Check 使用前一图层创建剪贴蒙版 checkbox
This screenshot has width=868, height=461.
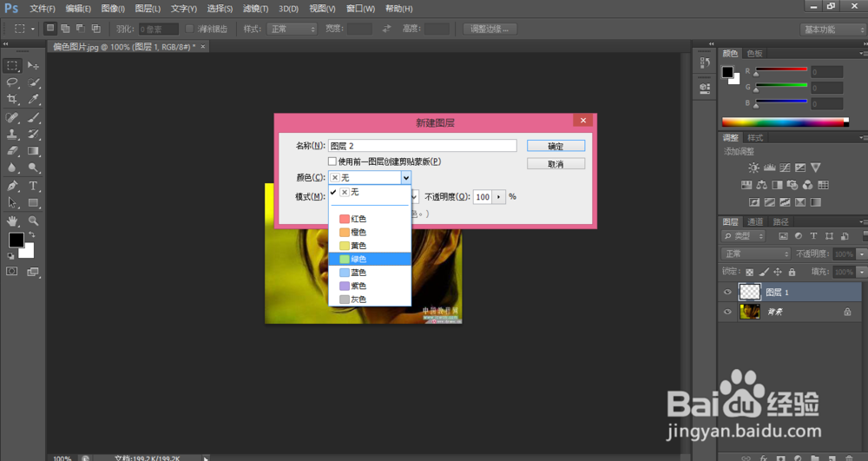(332, 161)
